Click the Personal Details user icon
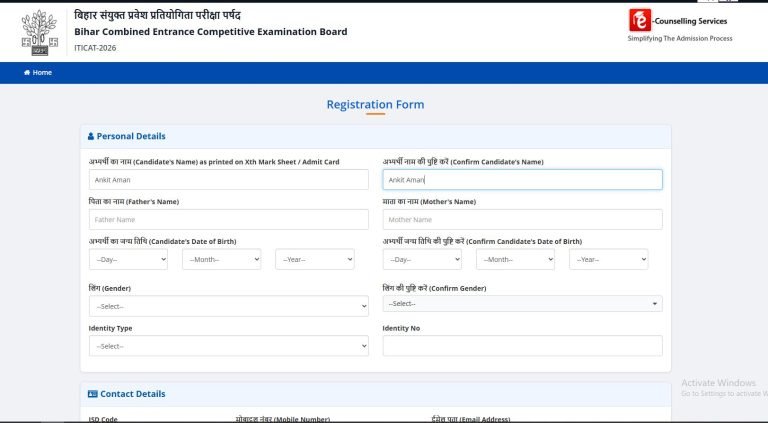 (91, 136)
